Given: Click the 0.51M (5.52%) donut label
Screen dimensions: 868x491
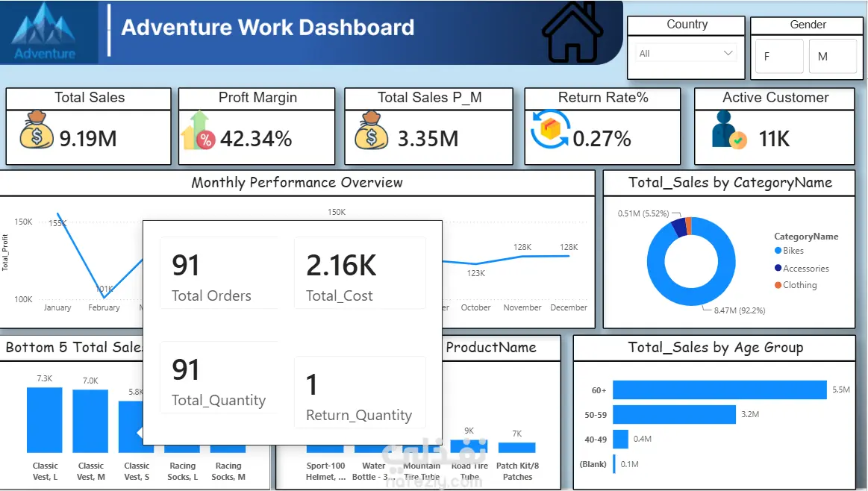Looking at the screenshot, I should click(643, 213).
